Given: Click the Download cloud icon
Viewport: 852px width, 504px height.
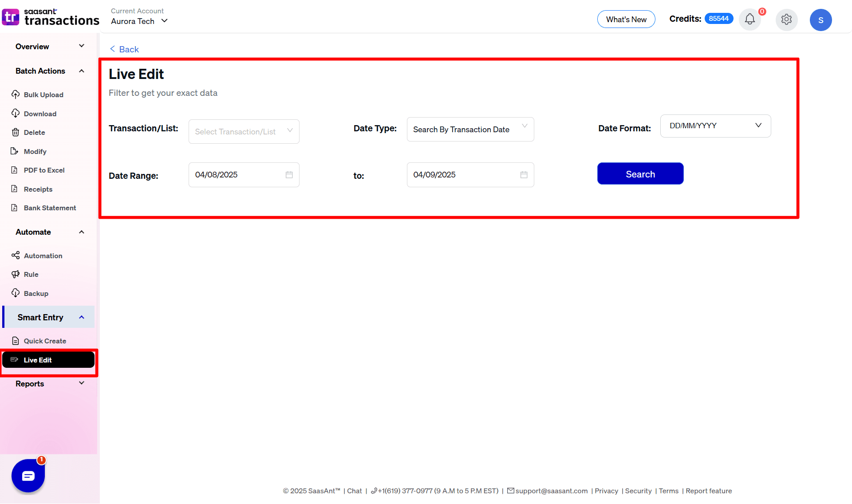Looking at the screenshot, I should (16, 114).
